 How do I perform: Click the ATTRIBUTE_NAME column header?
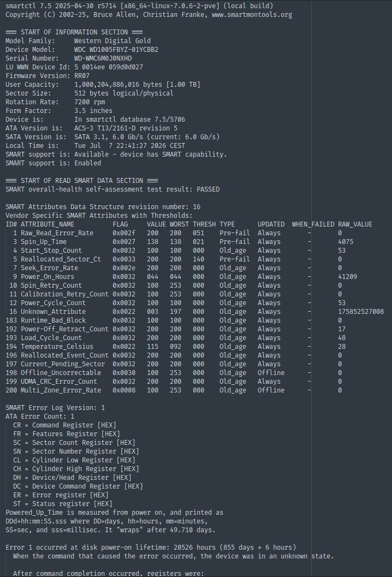click(x=47, y=224)
